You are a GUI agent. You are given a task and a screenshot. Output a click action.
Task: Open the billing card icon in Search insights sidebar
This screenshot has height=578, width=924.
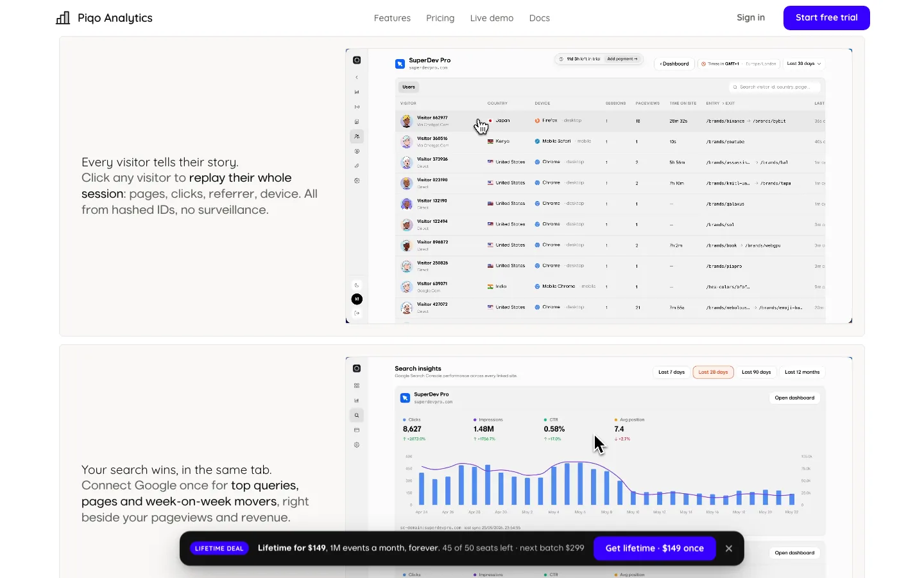click(357, 430)
